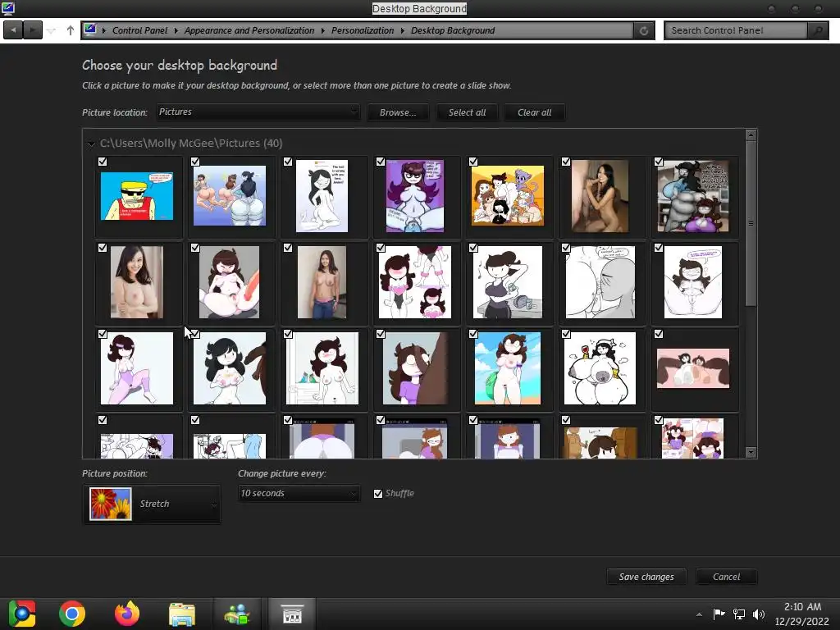
Task: Open the network tray icon
Action: [x=739, y=614]
